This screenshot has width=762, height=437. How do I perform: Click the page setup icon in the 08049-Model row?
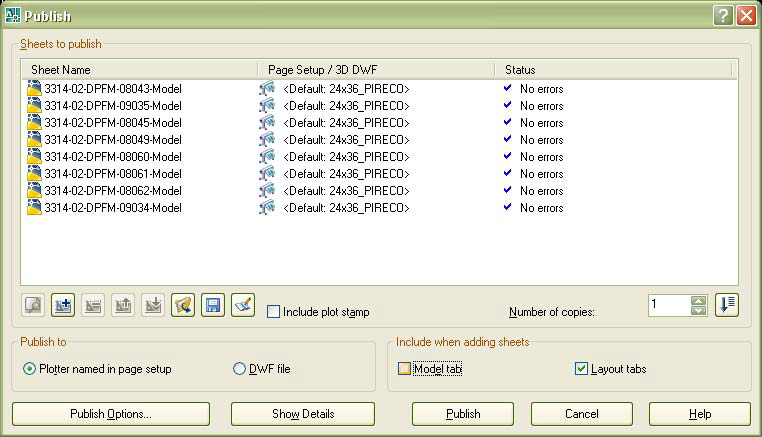[267, 140]
